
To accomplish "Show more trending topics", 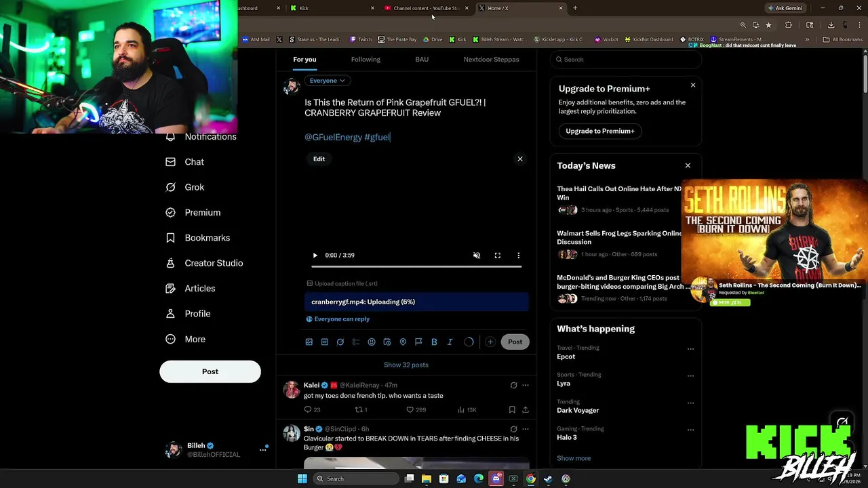I will 574,459.
